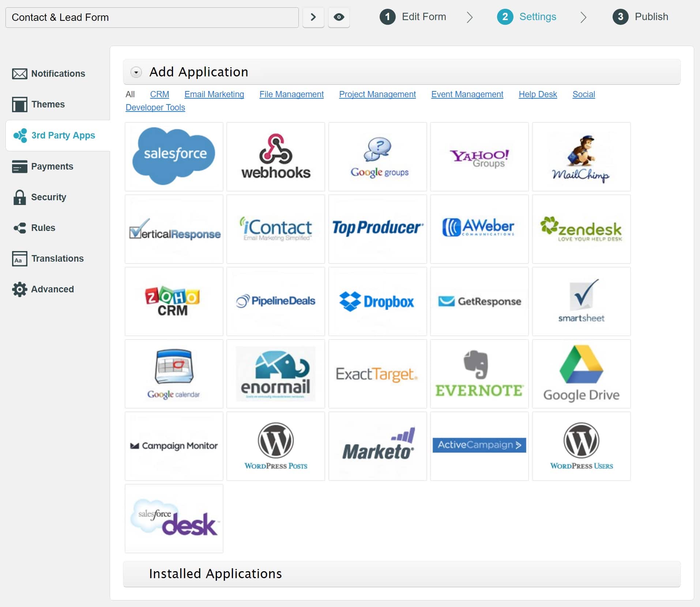Add the Webhooks integration

click(275, 156)
